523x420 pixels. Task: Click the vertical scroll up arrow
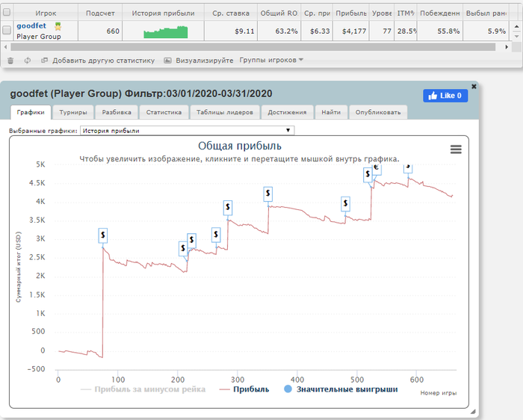(517, 26)
